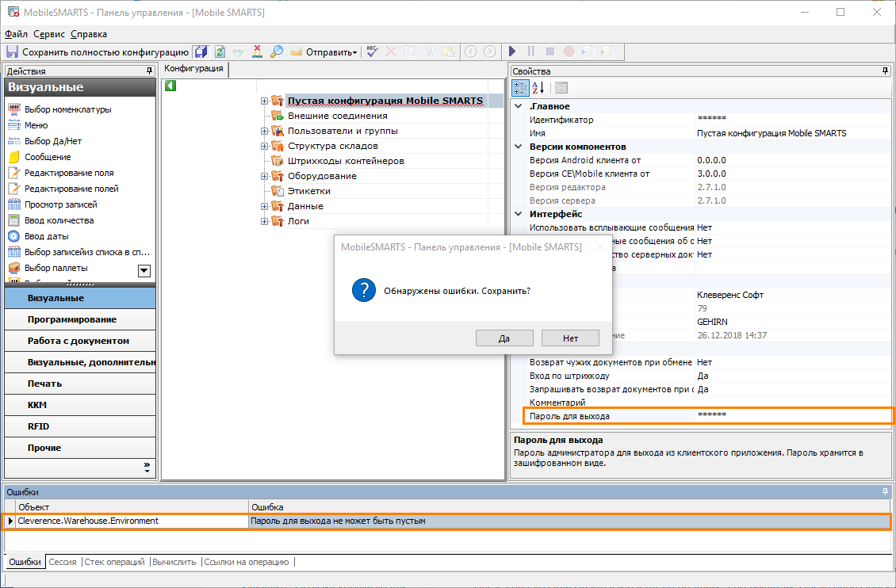This screenshot has width=896, height=588.
Task: Click the Внешние соединения folder icon
Action: [278, 116]
